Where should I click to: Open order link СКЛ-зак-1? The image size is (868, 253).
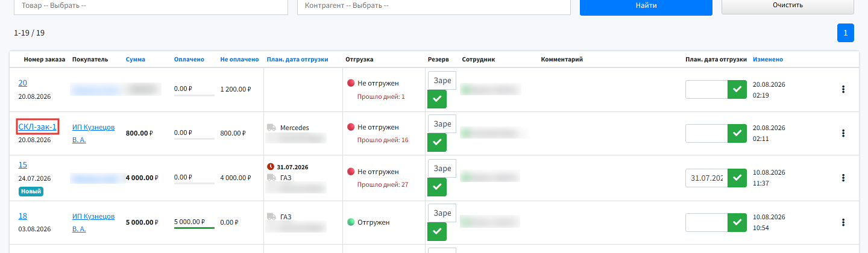tap(37, 126)
